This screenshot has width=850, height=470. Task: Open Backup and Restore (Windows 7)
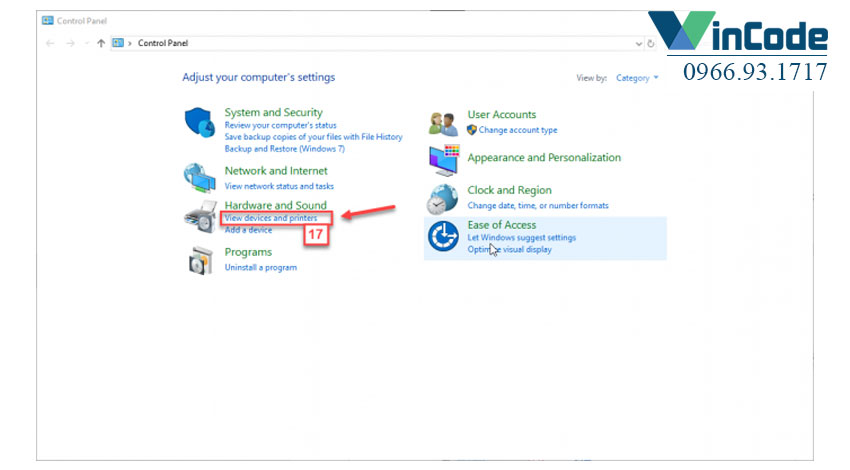pos(284,148)
